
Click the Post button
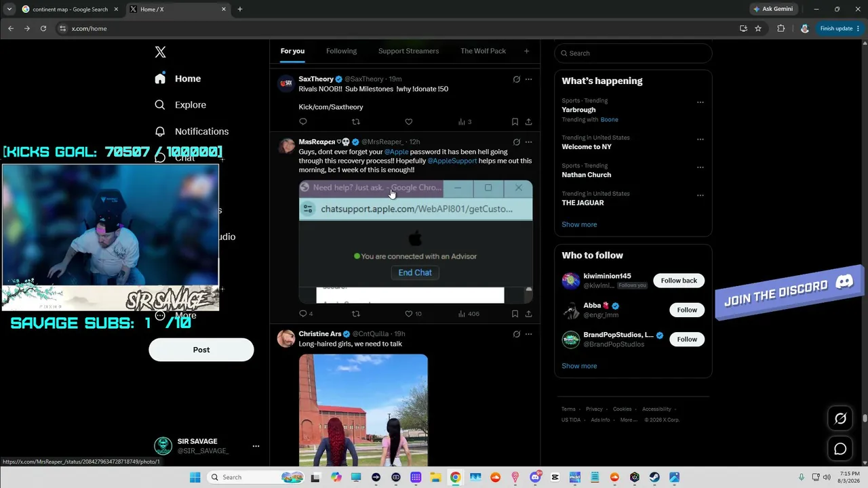tap(201, 350)
